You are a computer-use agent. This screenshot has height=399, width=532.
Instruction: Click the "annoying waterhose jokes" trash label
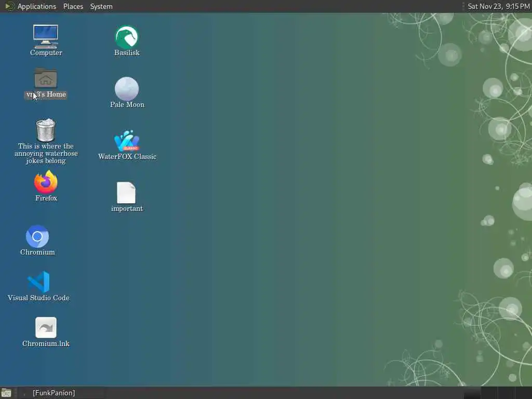(46, 153)
